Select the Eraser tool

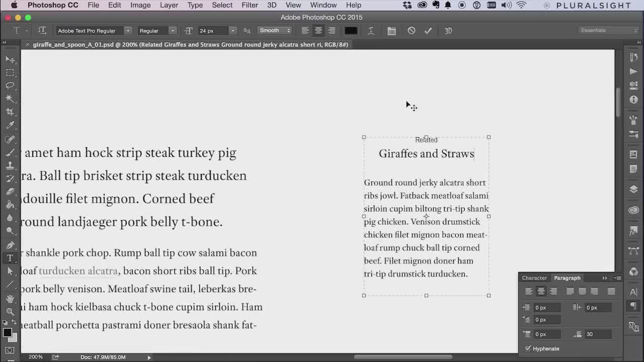click(10, 192)
